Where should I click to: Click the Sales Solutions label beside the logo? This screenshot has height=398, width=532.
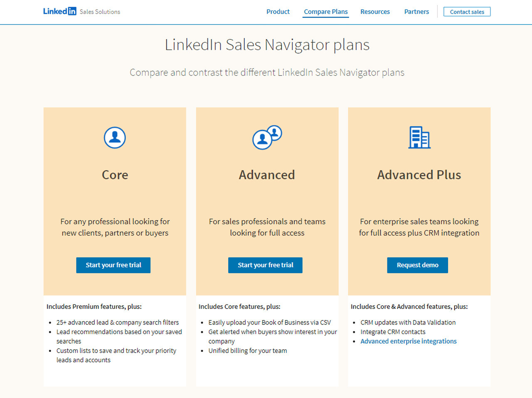(x=100, y=12)
